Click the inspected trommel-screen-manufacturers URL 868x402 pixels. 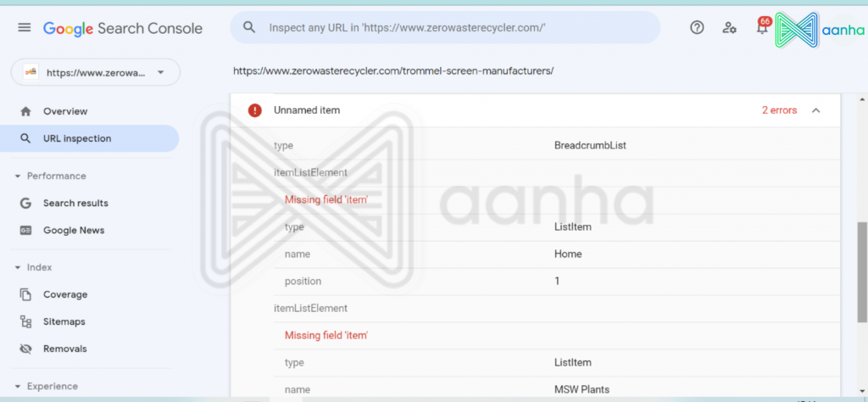click(x=393, y=71)
